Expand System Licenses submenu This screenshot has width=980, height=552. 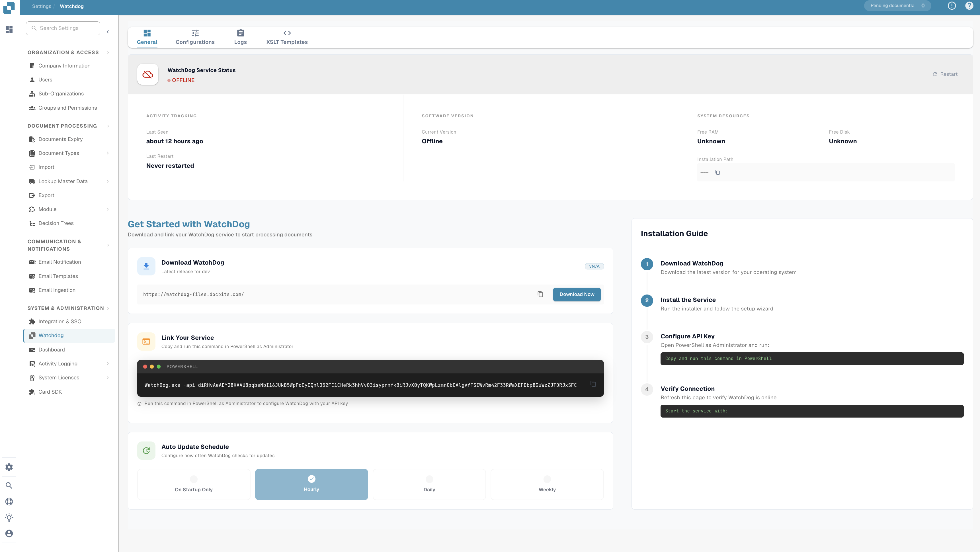(108, 378)
